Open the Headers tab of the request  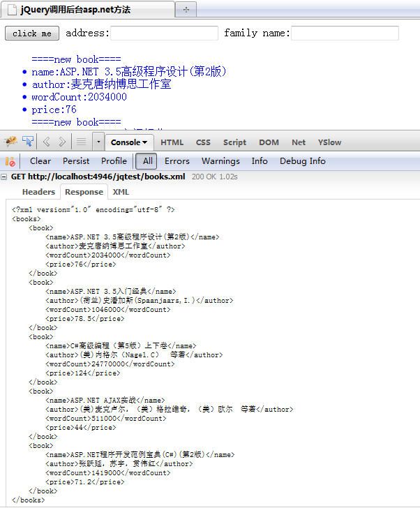(x=38, y=192)
